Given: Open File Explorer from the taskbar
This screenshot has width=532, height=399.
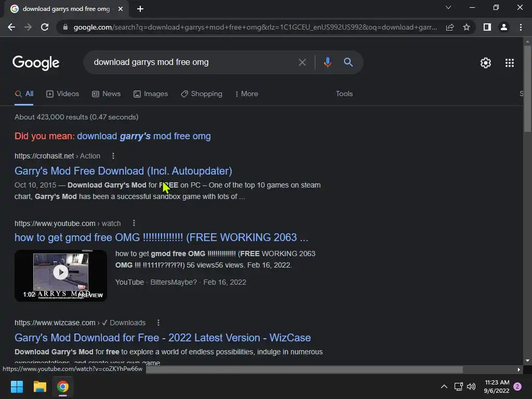Looking at the screenshot, I should [39, 387].
